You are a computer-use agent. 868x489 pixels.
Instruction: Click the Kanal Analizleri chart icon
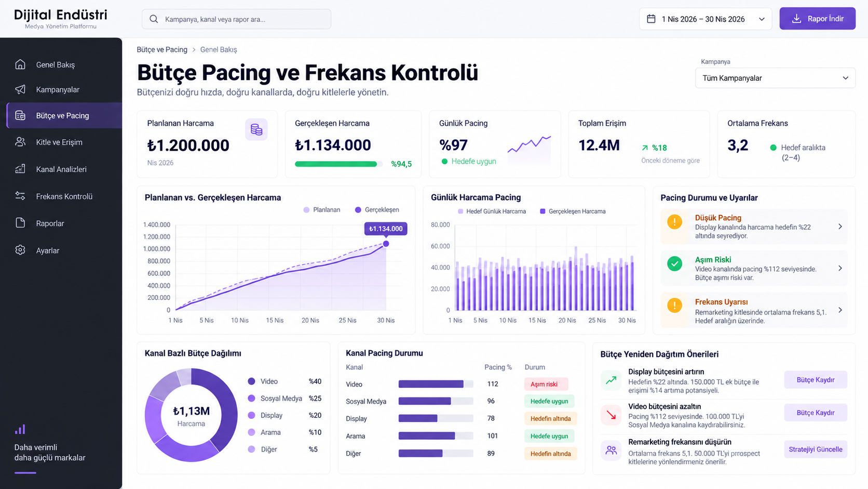(x=20, y=169)
